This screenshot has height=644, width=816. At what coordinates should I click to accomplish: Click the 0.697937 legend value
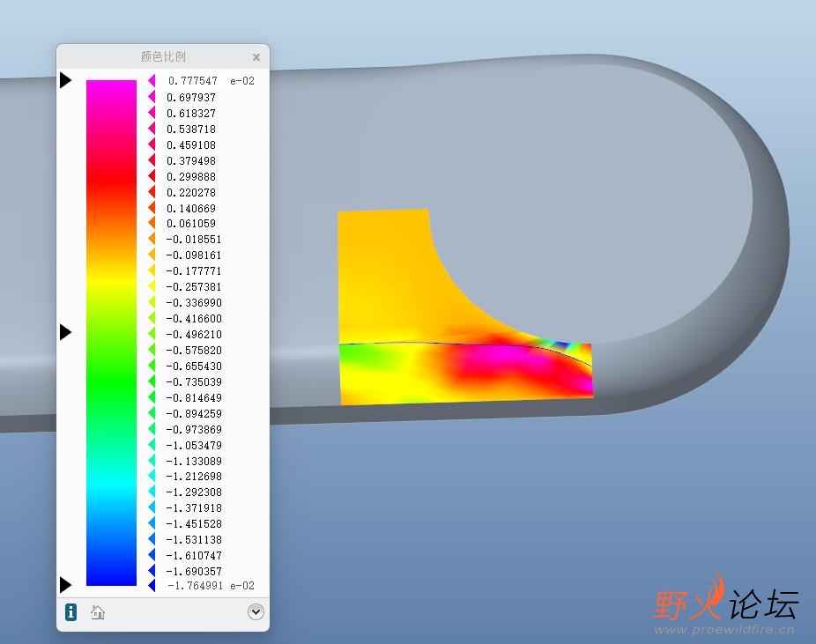(x=191, y=97)
